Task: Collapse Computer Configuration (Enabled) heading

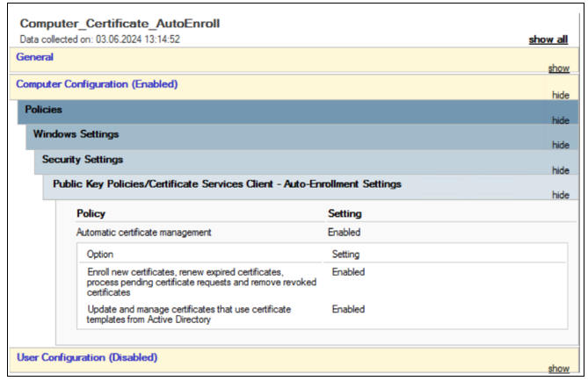Action: [97, 84]
